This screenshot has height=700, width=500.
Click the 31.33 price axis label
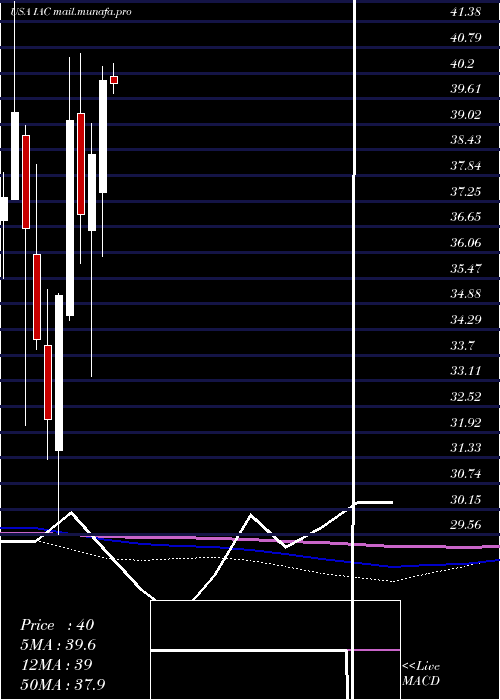tap(466, 448)
